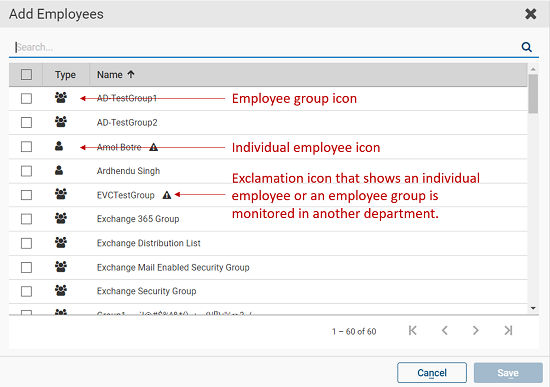The width and height of the screenshot is (550, 387).
Task: Click the group icon for Exchange Security Group
Action: point(61,291)
